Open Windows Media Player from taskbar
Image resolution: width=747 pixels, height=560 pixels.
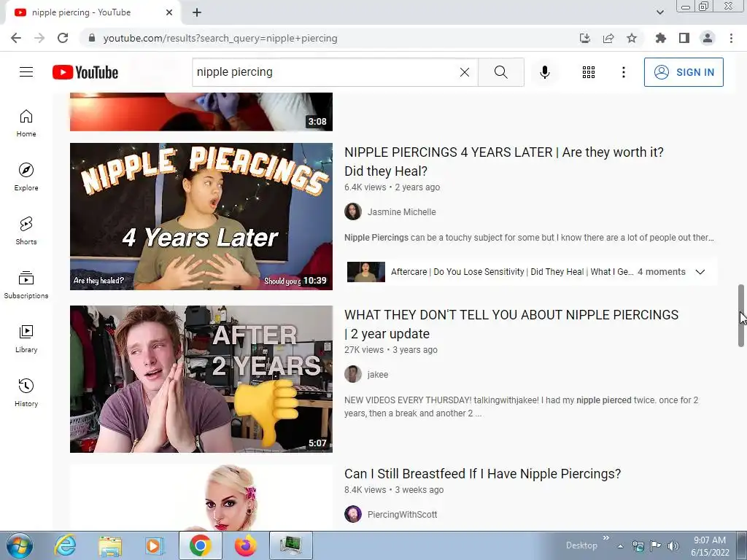[x=155, y=545]
